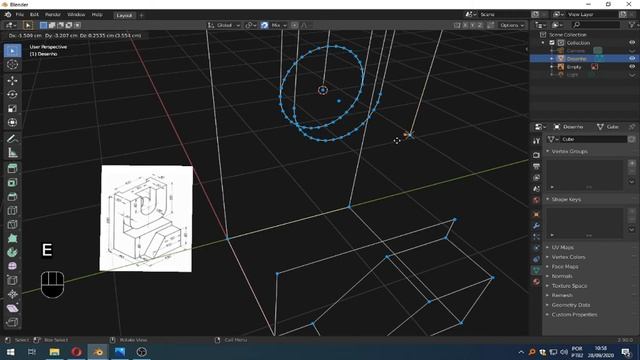640x360 pixels.
Task: Activate the Rotate tool
Action: tap(12, 94)
